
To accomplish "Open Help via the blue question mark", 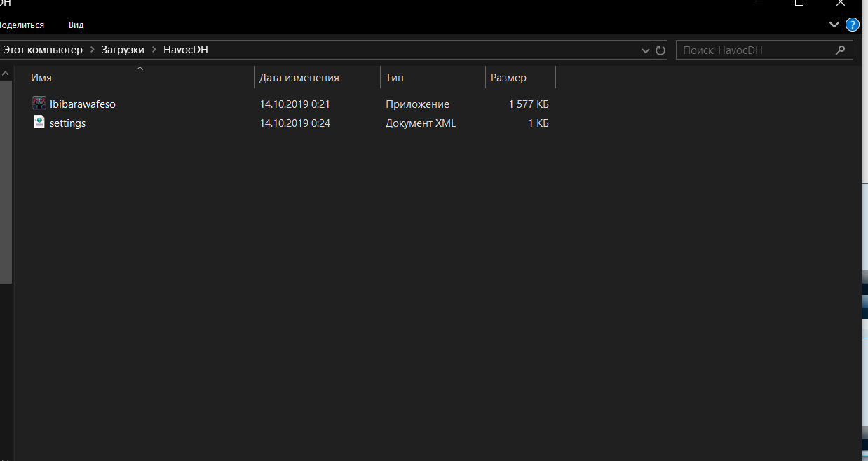I will (x=852, y=25).
